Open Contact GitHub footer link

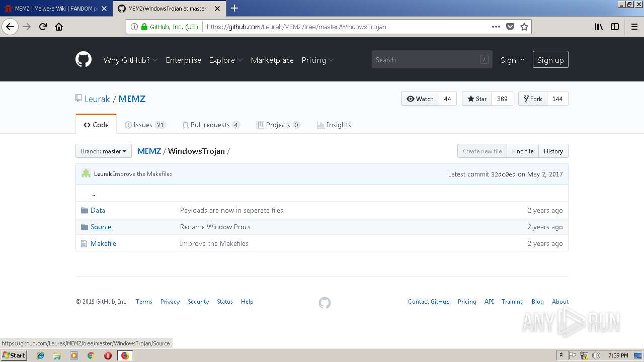pyautogui.click(x=429, y=302)
